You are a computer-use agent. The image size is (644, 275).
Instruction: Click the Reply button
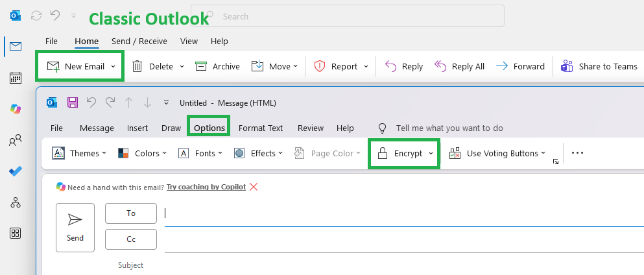(404, 67)
